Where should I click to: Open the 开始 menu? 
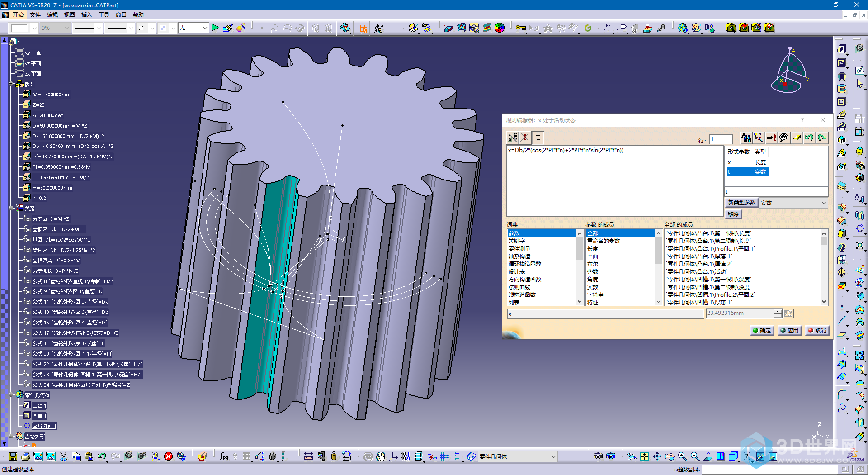[x=18, y=15]
